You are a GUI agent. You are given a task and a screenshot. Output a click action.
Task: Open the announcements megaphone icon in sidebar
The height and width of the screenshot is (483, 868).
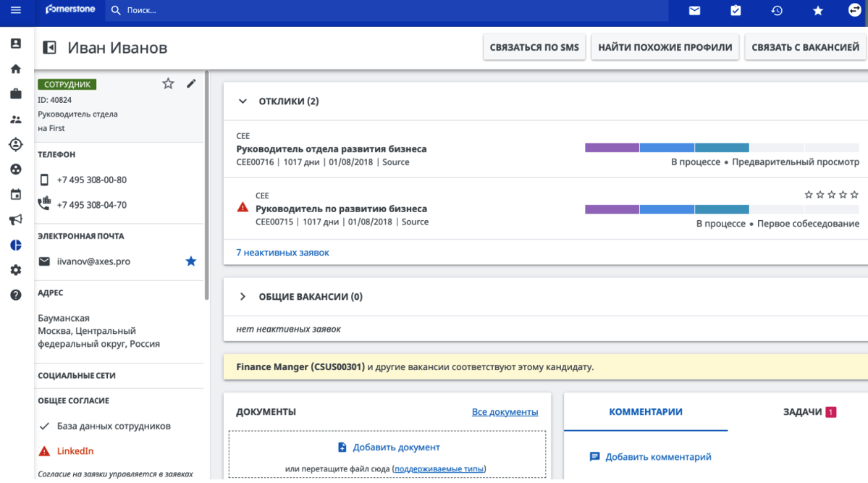(16, 219)
